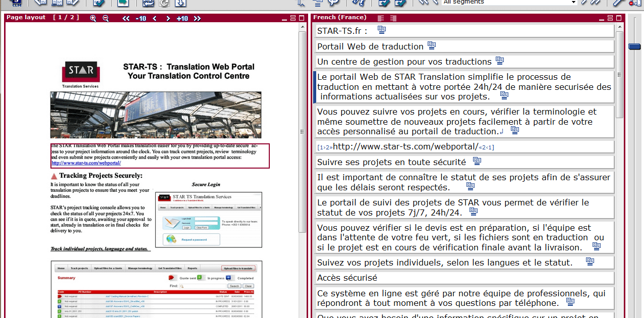Click the Secure Login screenshot in page preview
644x318 pixels.
pyautogui.click(x=209, y=220)
